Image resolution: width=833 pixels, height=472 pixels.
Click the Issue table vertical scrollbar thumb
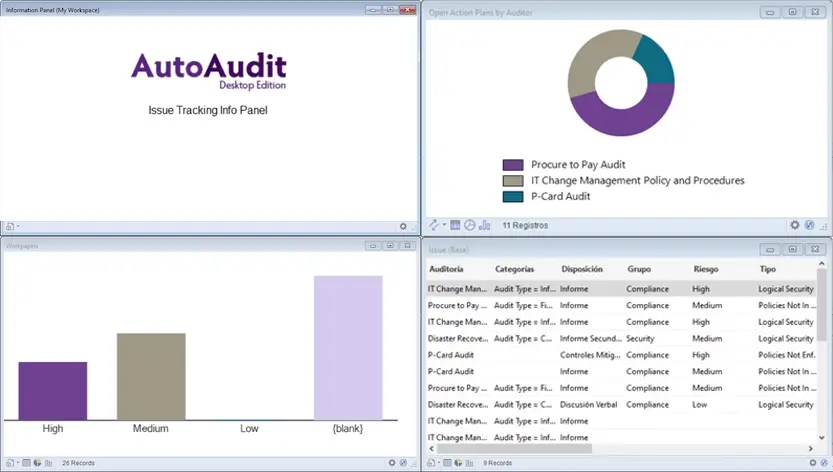coord(822,306)
